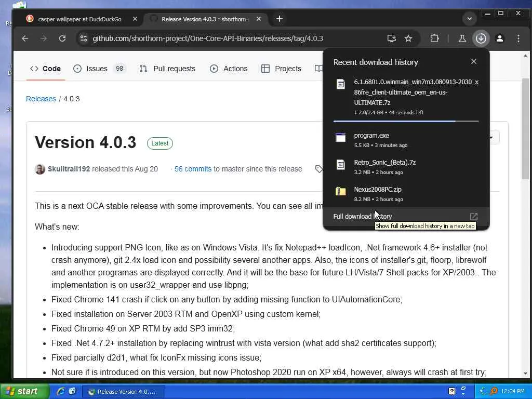Launch Internet Explorer from quick launch

point(60,391)
